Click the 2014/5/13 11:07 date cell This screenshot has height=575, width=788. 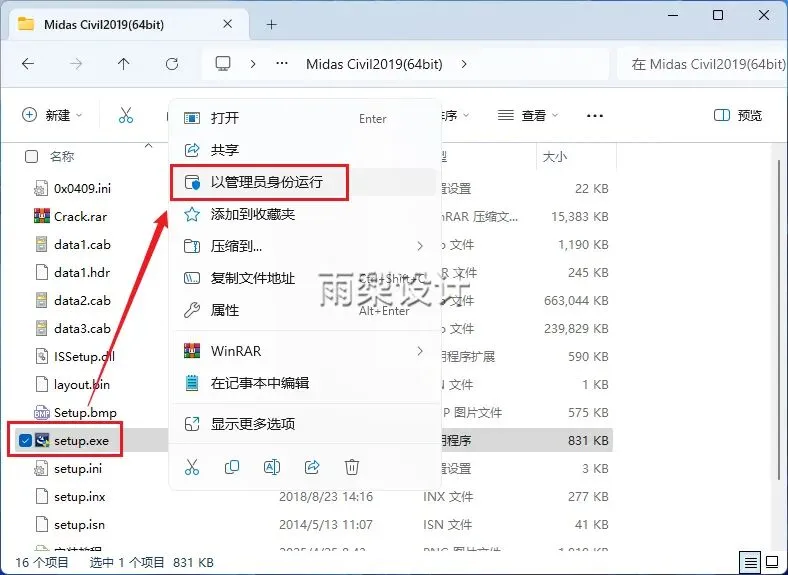(x=326, y=525)
